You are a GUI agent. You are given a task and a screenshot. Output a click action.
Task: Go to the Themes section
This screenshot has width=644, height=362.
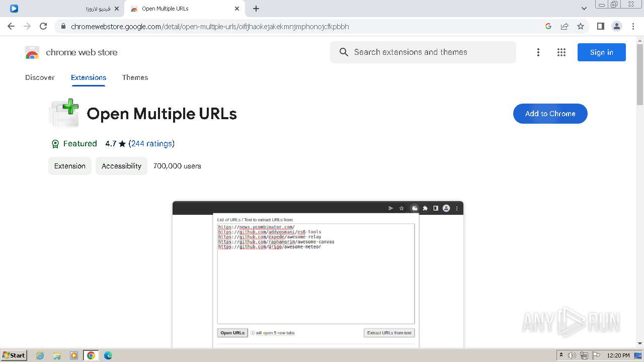pyautogui.click(x=135, y=77)
